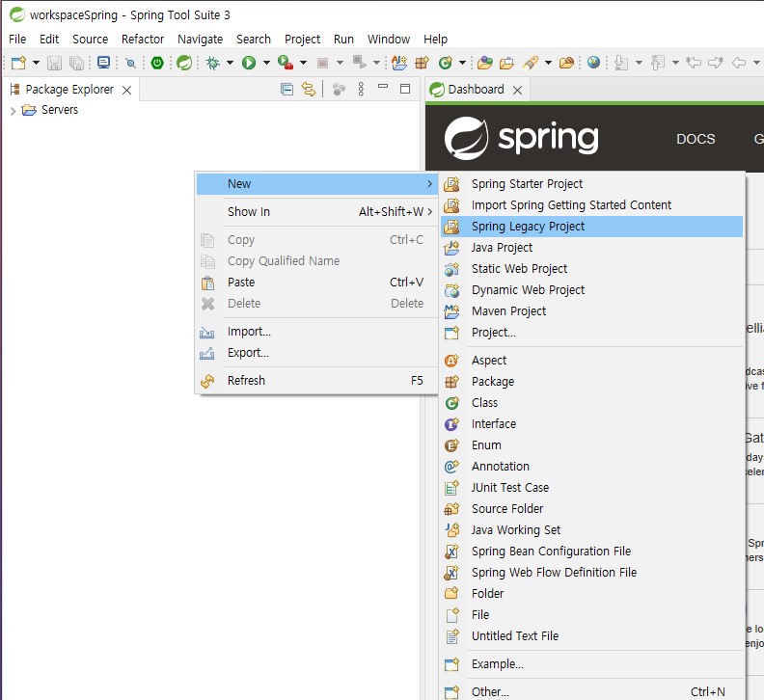Select Java Project in New submenu
764x700 pixels.
591,248
